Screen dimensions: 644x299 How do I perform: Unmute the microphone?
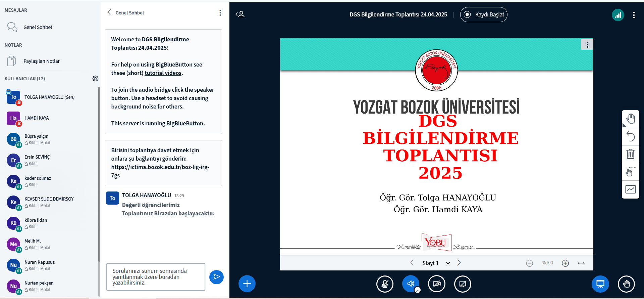point(385,284)
